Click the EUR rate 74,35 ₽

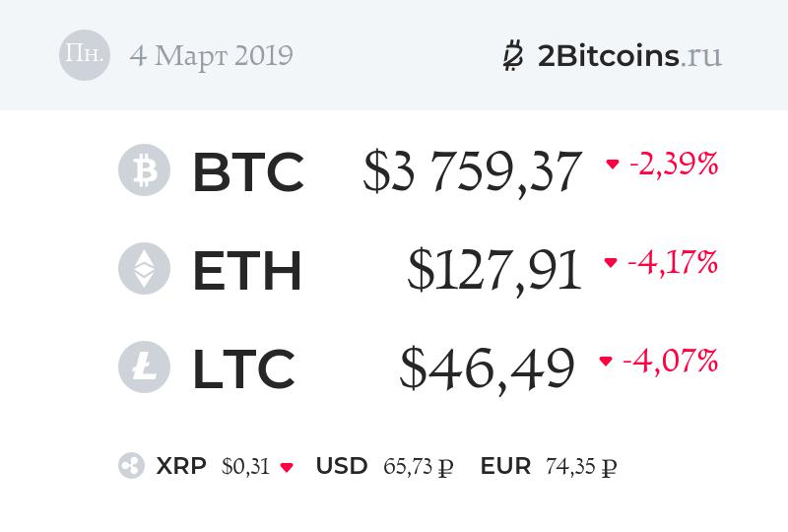click(x=581, y=467)
